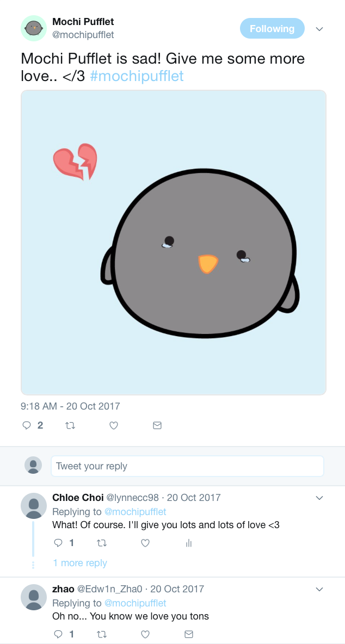Toggle the Following button for Mochi Pufflet
Viewport: 345px width, 644px height.
[x=272, y=29]
